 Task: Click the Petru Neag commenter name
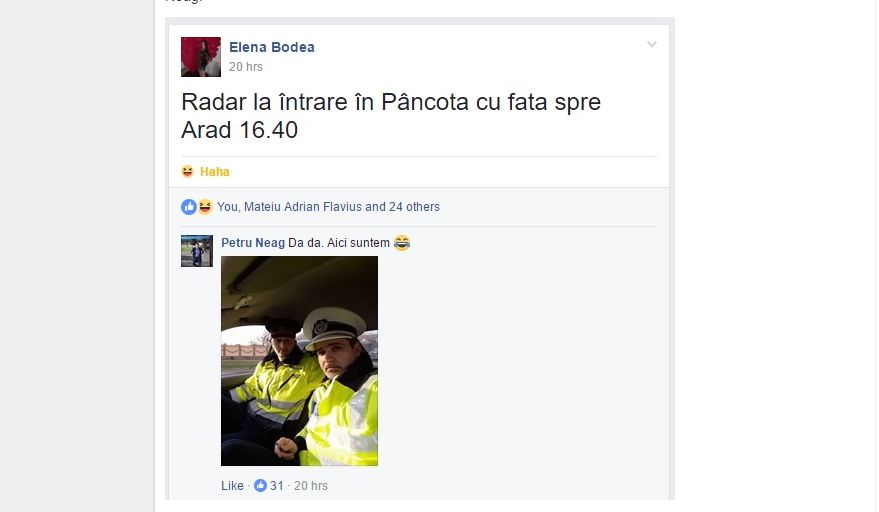253,243
